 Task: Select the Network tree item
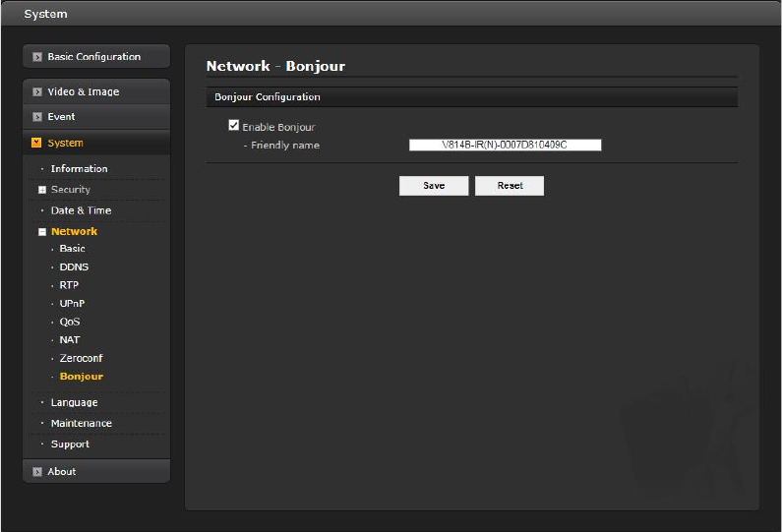coord(75,231)
